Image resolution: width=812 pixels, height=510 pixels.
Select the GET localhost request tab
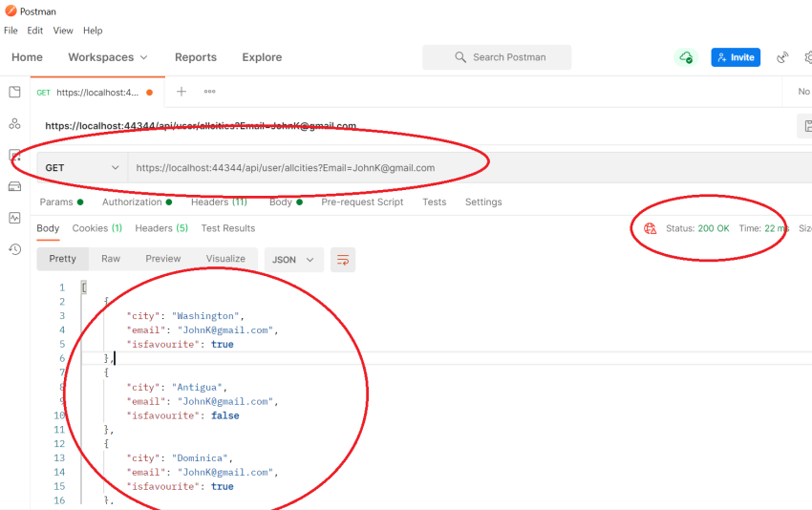[96, 92]
